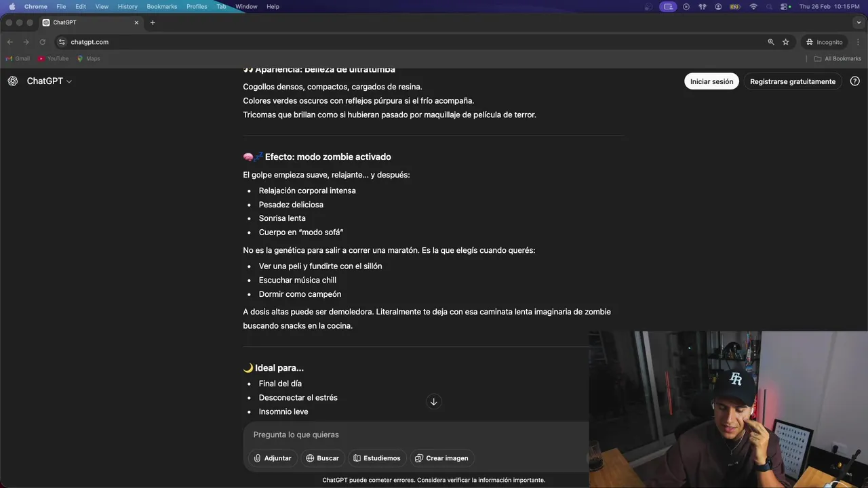Image resolution: width=868 pixels, height=488 pixels.
Task: Click Crear imagen button
Action: click(x=442, y=458)
